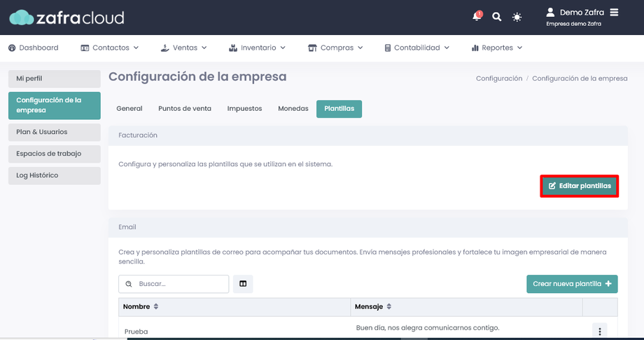Viewport: 644px width, 340px height.
Task: Toggle light/dark theme sun icon
Action: [x=517, y=17]
